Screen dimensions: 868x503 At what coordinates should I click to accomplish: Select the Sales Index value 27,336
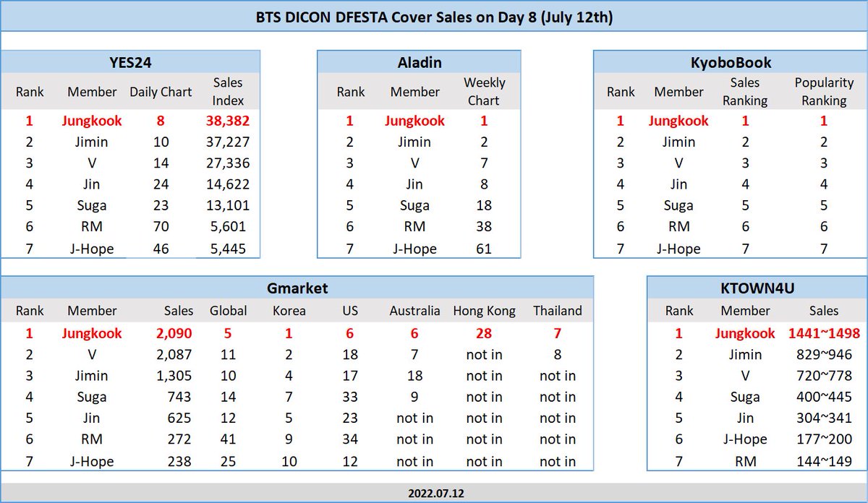227,163
